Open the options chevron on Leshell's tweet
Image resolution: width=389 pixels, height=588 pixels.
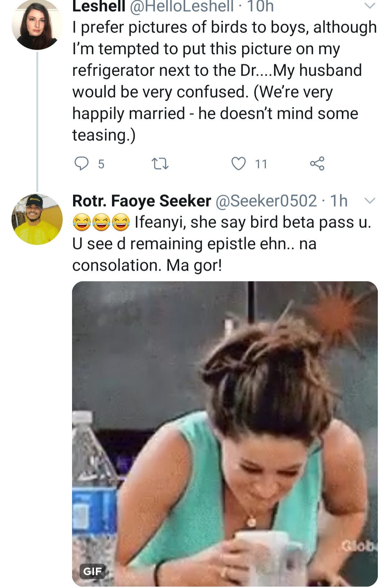coord(370,6)
